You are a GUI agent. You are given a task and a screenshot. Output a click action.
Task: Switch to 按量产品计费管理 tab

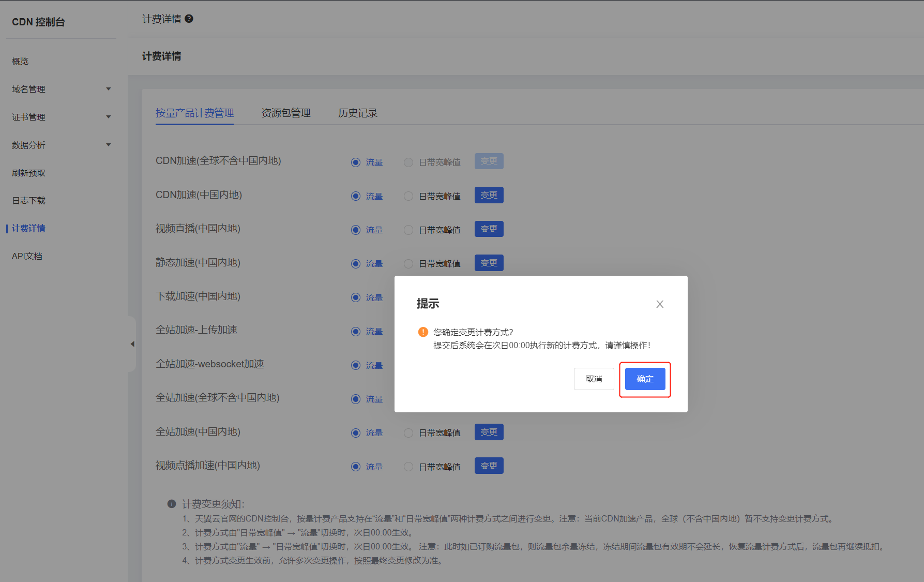click(x=194, y=113)
